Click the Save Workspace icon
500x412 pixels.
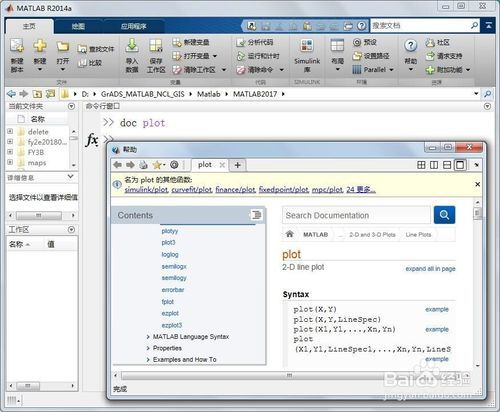pyautogui.click(x=156, y=46)
